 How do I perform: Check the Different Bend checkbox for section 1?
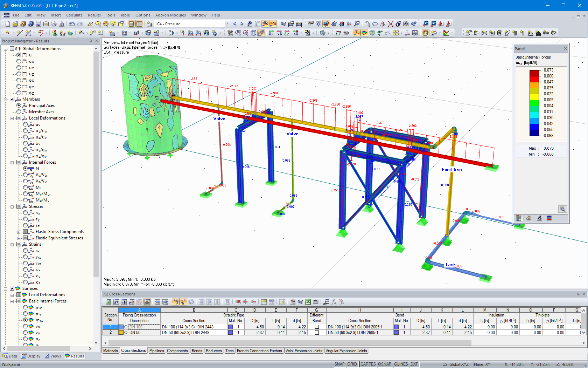pyautogui.click(x=316, y=326)
